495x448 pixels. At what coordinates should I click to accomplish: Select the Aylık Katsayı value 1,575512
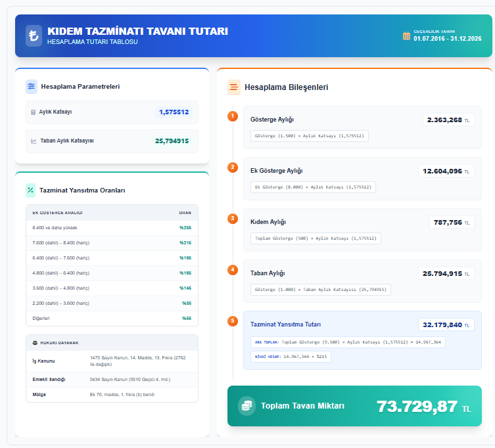click(174, 112)
